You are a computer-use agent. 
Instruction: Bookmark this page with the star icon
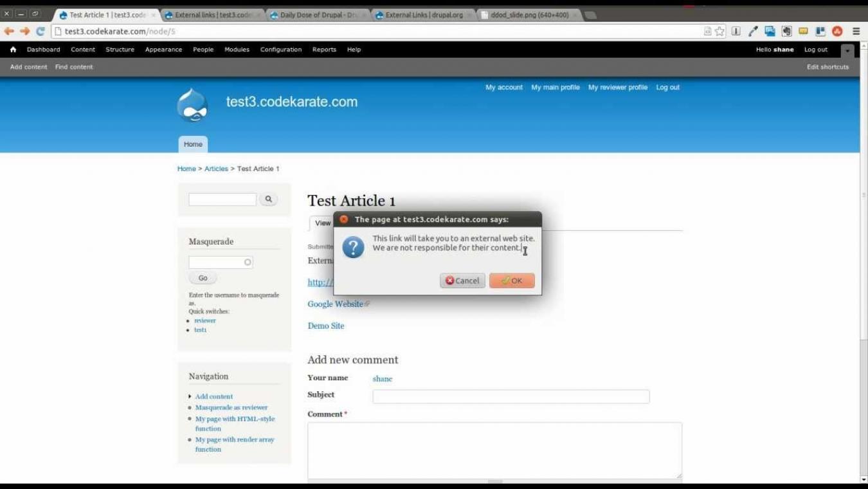[x=720, y=31]
